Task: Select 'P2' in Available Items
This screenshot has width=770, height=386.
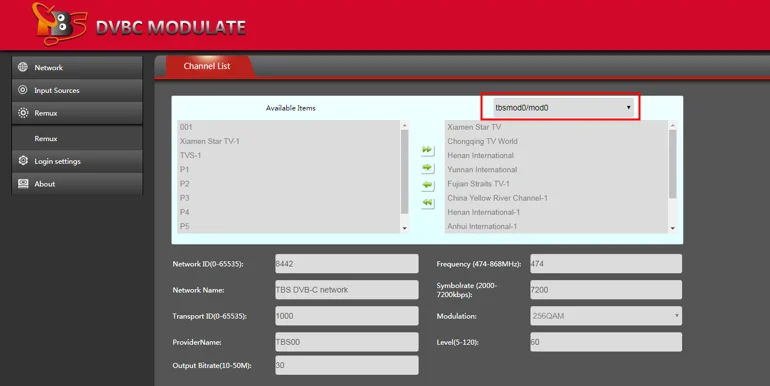Action: tap(289, 184)
